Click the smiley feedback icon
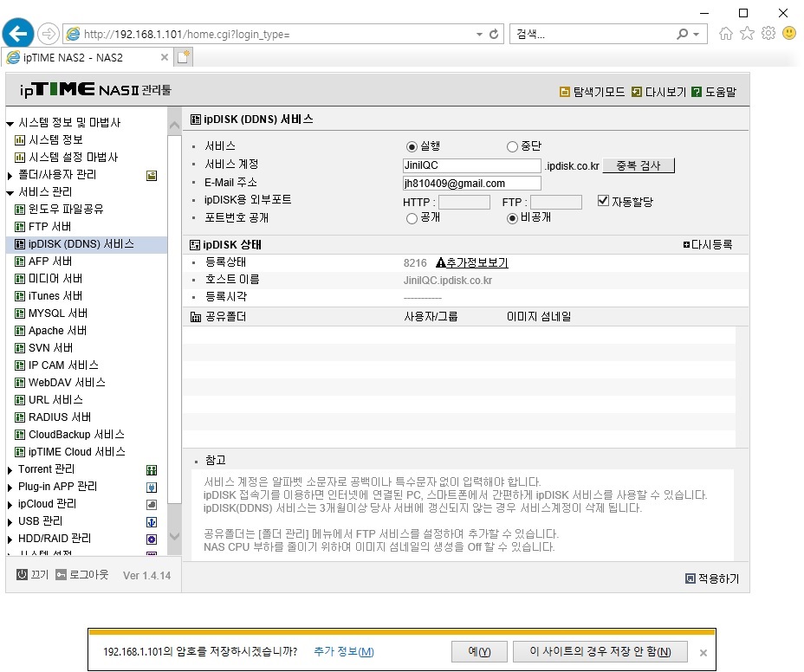The width and height of the screenshot is (804, 672). point(789,33)
